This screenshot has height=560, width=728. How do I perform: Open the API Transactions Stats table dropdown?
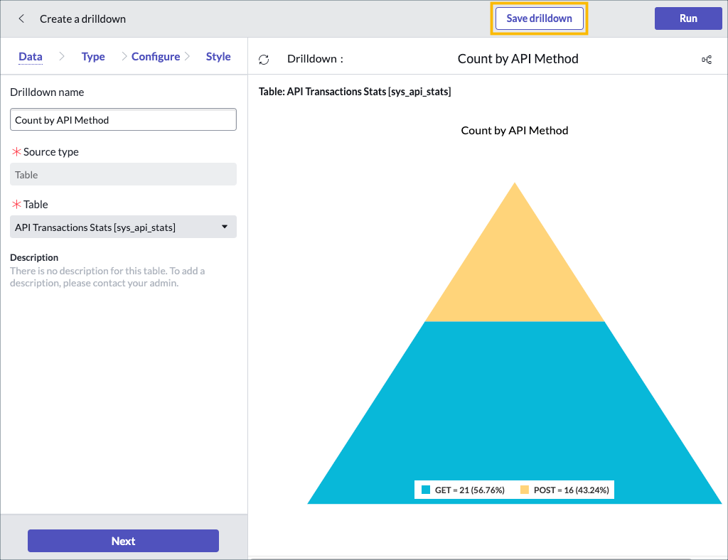[123, 227]
